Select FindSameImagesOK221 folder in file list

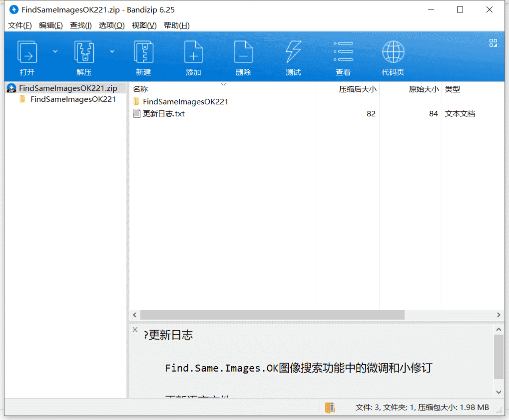pos(185,101)
